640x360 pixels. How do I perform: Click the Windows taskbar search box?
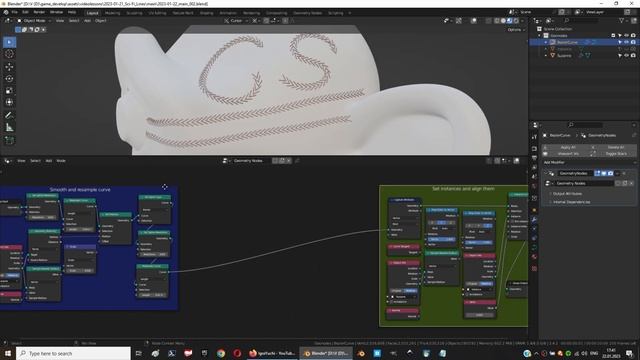73,353
